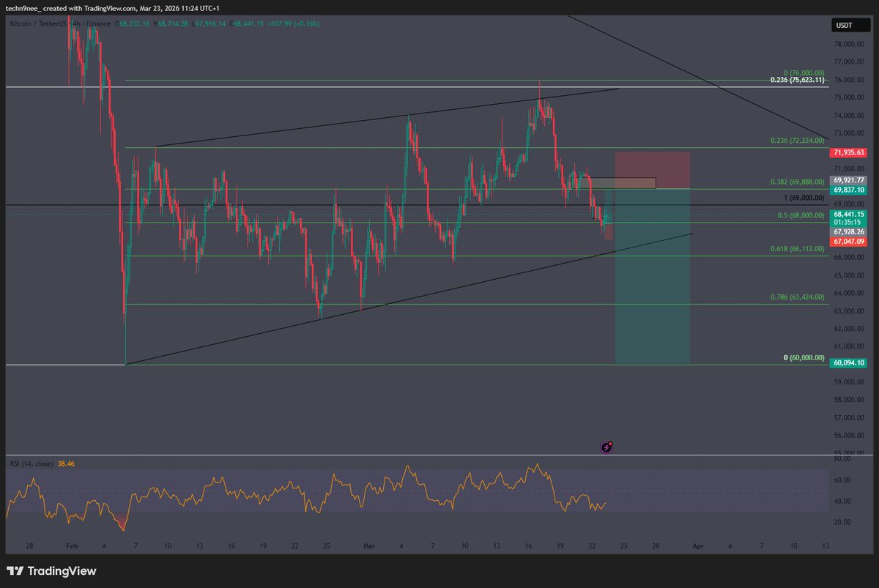Image resolution: width=879 pixels, height=588 pixels.
Task: Click the TradingView logo
Action: point(51,571)
